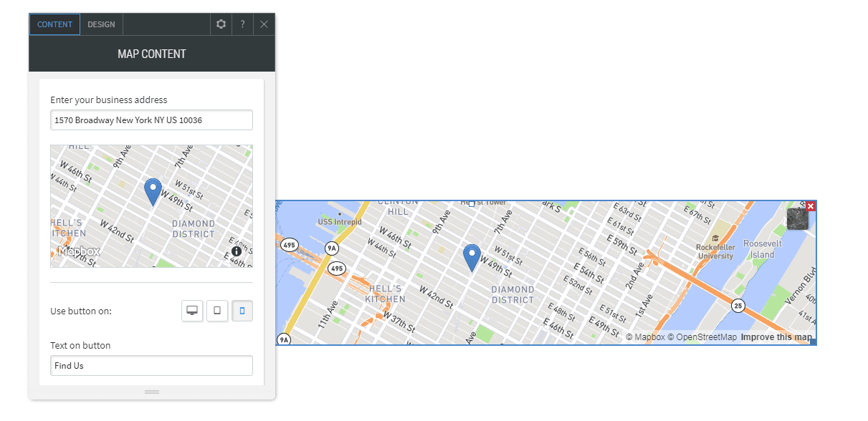Viewport: 868px width, 421px height.
Task: Close the Map Content panel
Action: point(264,24)
